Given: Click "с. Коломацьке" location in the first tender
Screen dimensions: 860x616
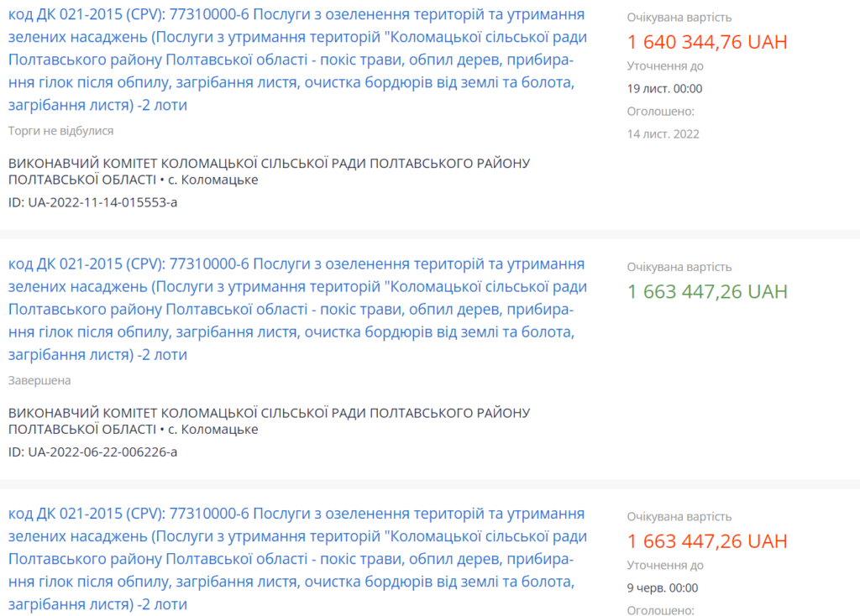Looking at the screenshot, I should point(212,180).
